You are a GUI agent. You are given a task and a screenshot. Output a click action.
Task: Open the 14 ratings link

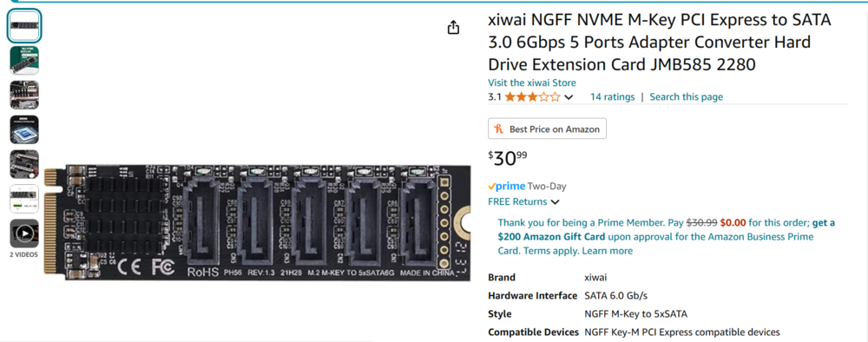point(612,97)
